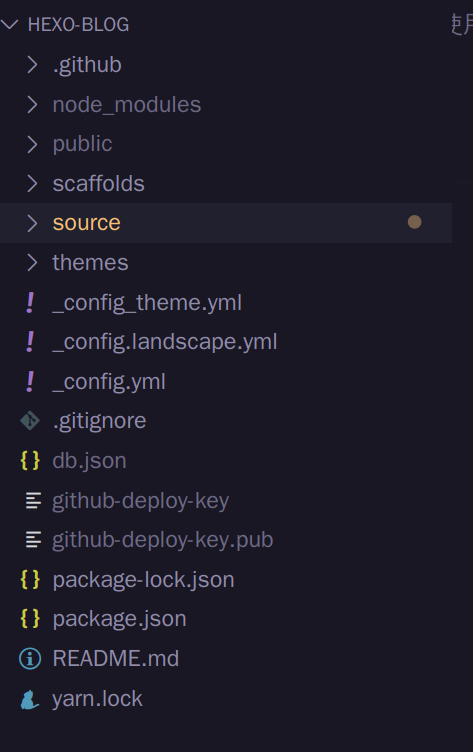This screenshot has width=473, height=752.
Task: Click the braces icon next to db.json
Action: 30,460
